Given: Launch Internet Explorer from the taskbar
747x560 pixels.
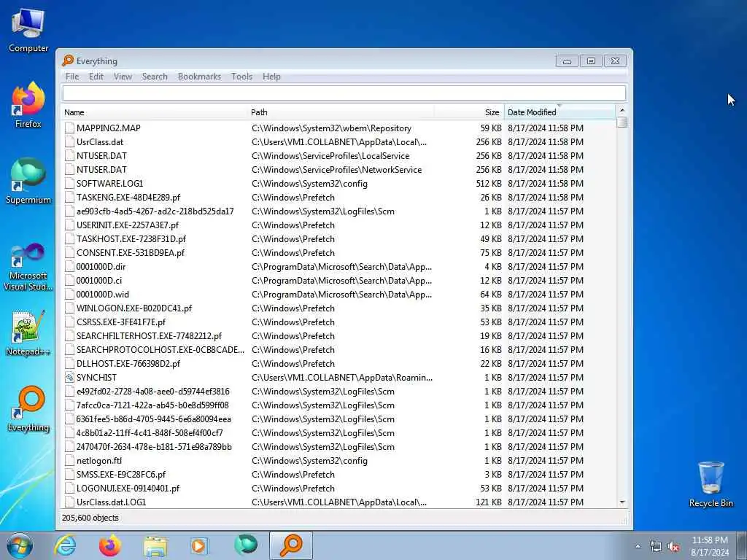Looking at the screenshot, I should (65, 545).
